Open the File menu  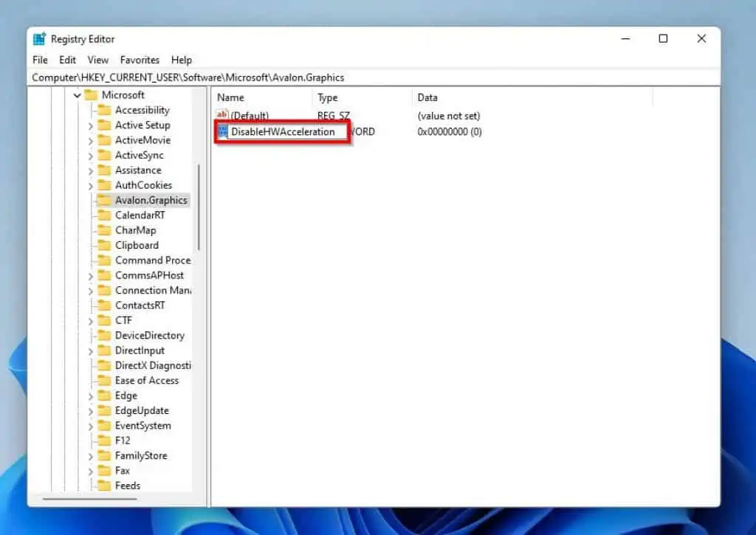tap(39, 60)
